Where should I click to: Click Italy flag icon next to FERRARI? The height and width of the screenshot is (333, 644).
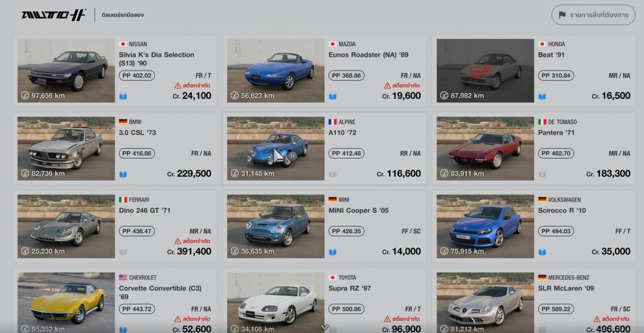(123, 200)
